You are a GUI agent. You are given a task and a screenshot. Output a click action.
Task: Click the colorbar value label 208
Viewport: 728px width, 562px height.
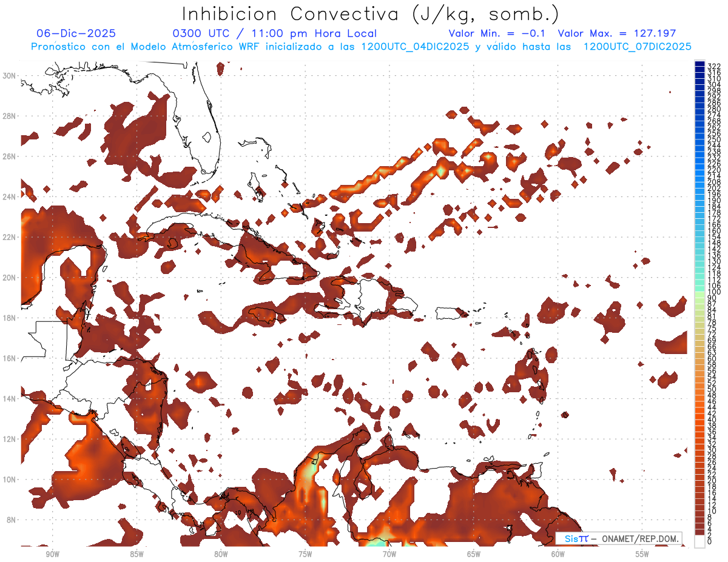click(714, 182)
